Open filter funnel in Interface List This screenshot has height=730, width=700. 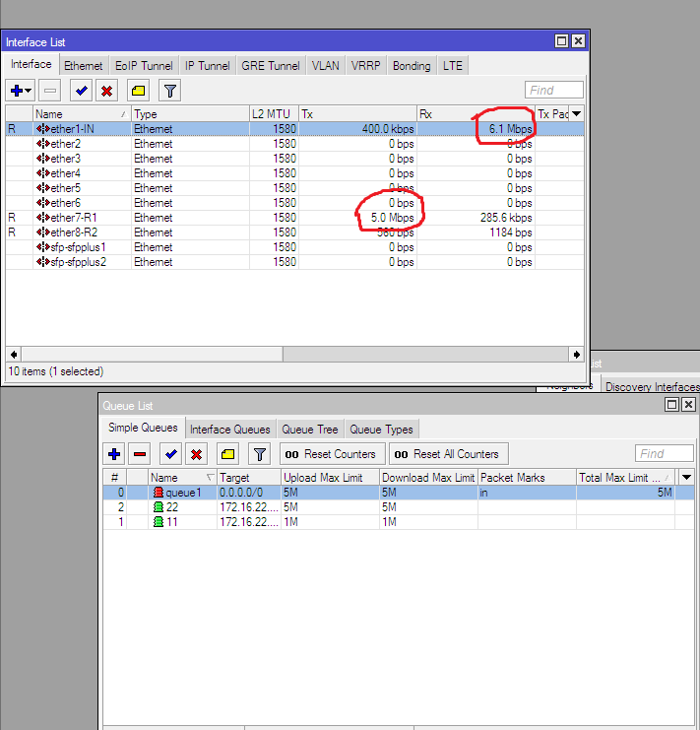pyautogui.click(x=169, y=91)
